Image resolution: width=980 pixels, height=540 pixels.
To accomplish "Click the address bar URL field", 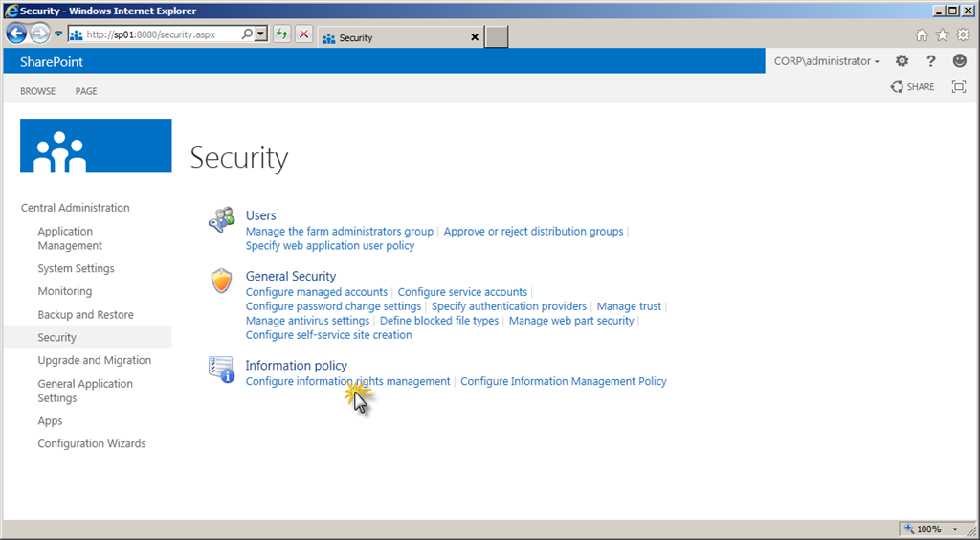I will pos(153,34).
